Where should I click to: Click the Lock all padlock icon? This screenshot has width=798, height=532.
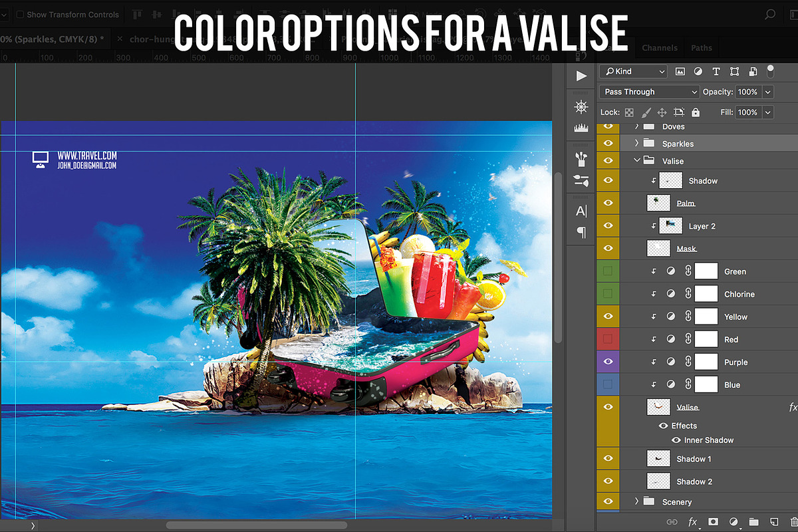coord(696,112)
